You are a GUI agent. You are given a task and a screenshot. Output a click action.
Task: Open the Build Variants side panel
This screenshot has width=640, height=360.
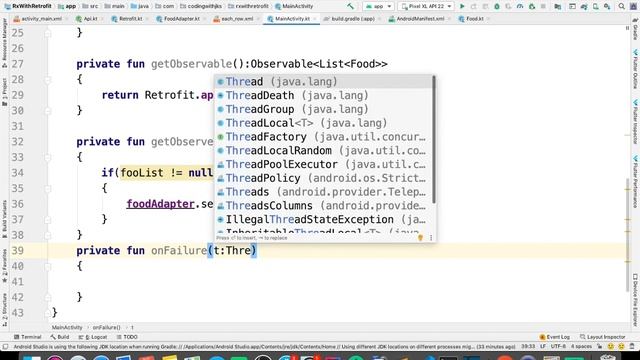[4, 219]
